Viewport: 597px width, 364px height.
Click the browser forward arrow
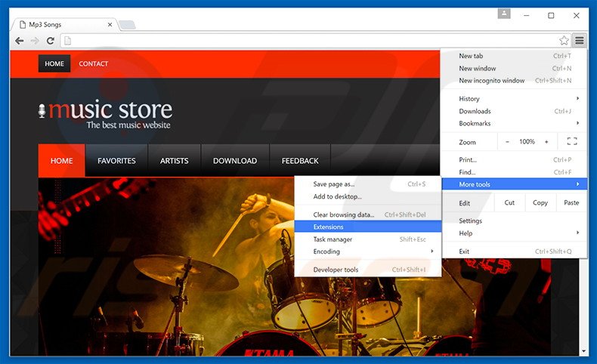point(35,41)
